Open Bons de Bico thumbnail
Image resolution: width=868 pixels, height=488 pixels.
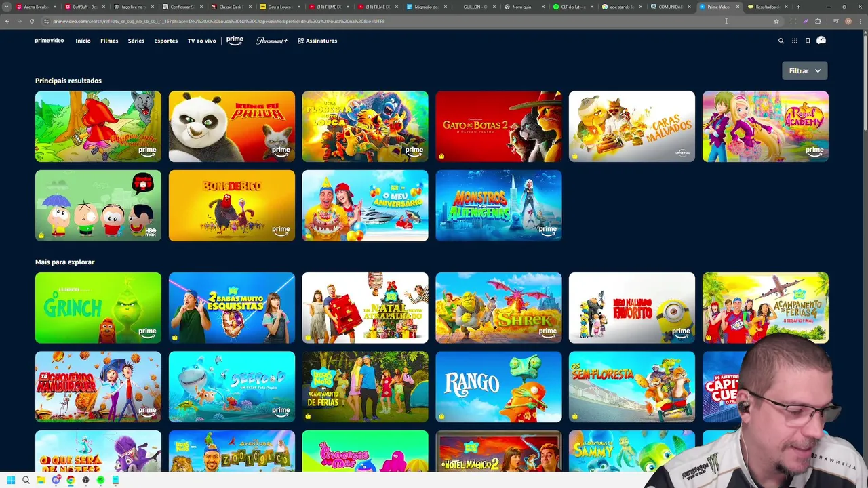(x=232, y=205)
